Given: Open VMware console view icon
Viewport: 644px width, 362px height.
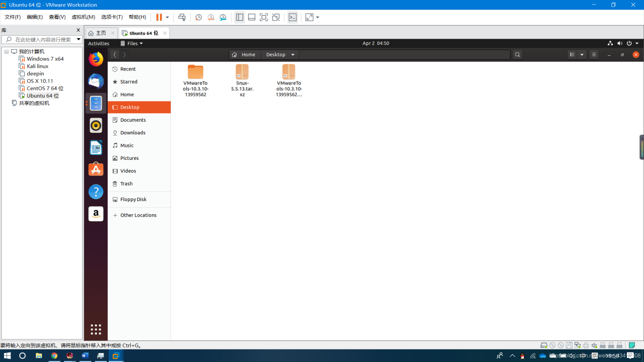Looking at the screenshot, I should [292, 17].
